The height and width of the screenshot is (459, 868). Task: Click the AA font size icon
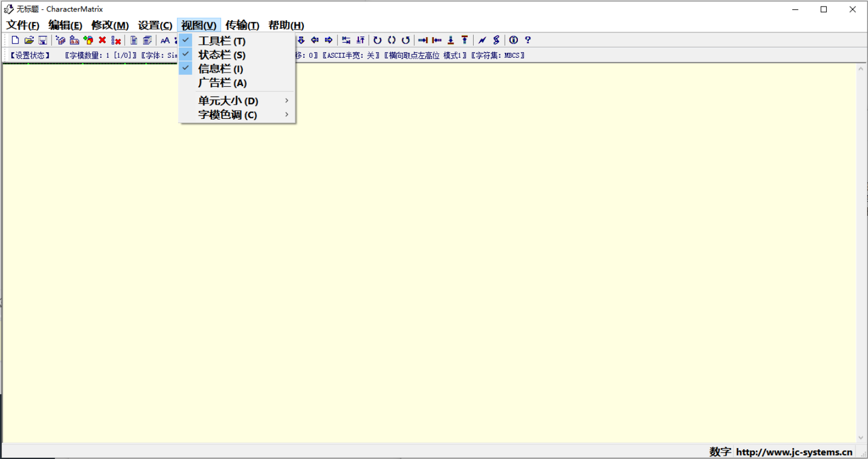pos(165,40)
